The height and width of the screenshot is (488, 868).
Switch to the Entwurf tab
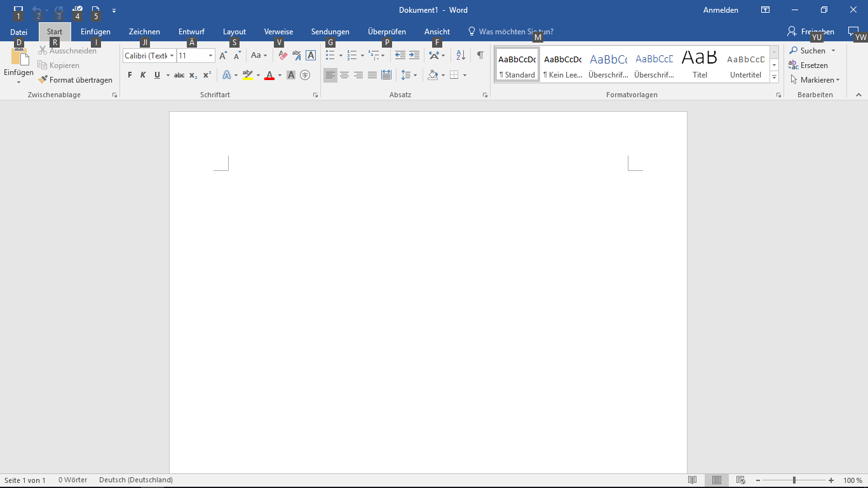[x=191, y=32]
